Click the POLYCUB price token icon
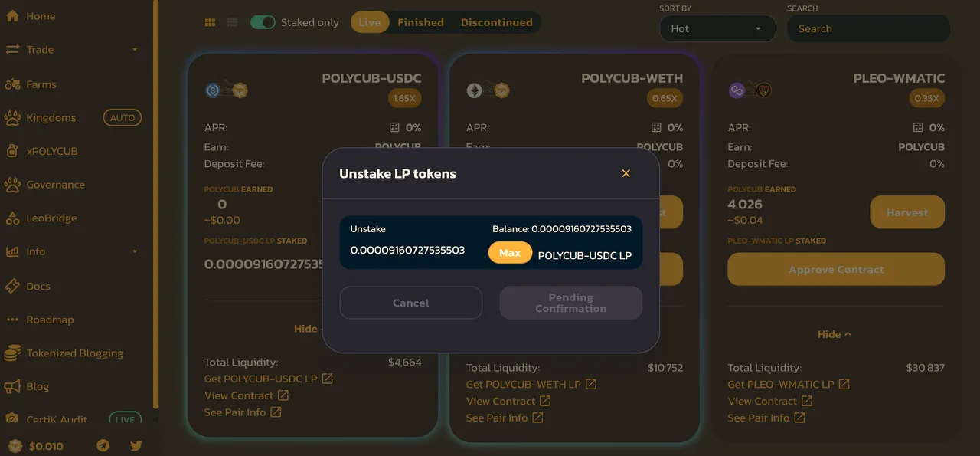This screenshot has width=980, height=456. tap(15, 446)
